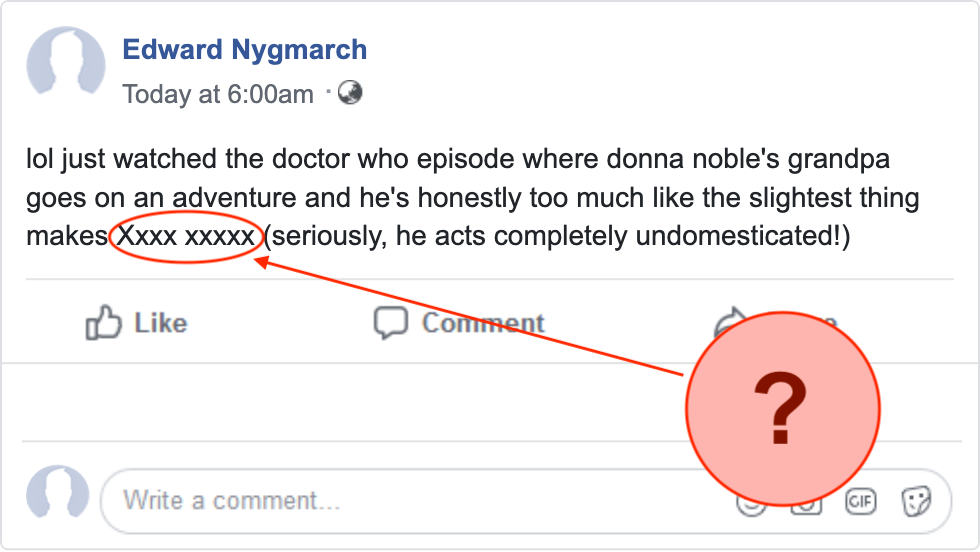Click the avatar beside the comment box
This screenshot has width=980, height=552.
pos(58,494)
